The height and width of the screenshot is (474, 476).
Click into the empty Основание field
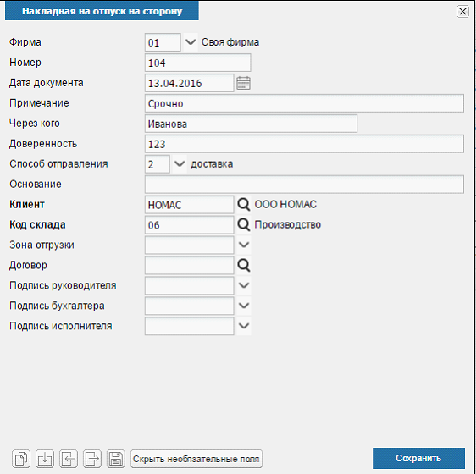click(x=304, y=185)
